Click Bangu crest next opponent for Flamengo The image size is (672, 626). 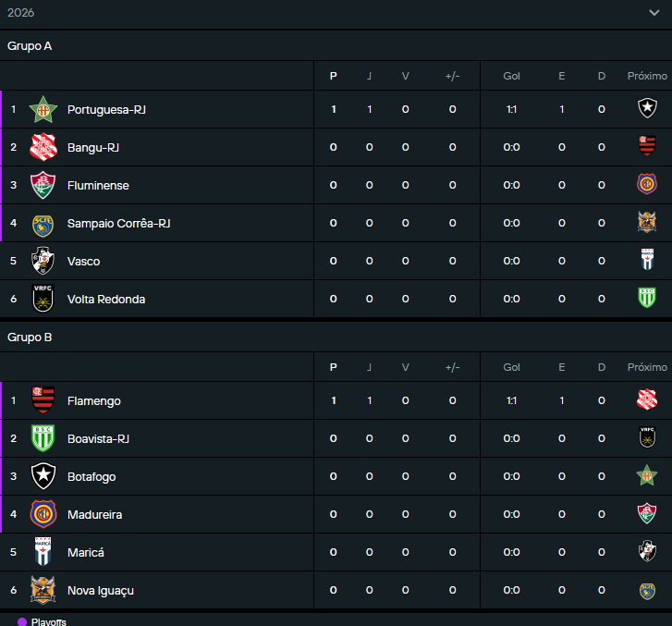(x=647, y=399)
